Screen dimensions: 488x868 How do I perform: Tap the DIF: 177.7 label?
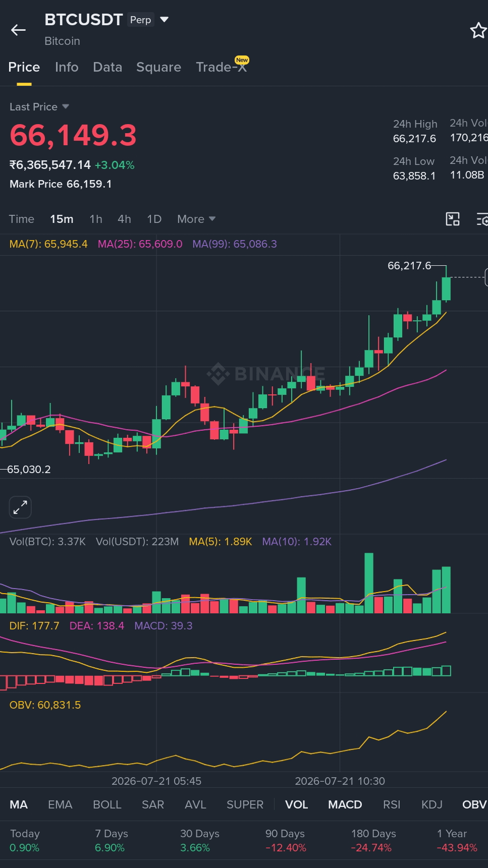[34, 626]
